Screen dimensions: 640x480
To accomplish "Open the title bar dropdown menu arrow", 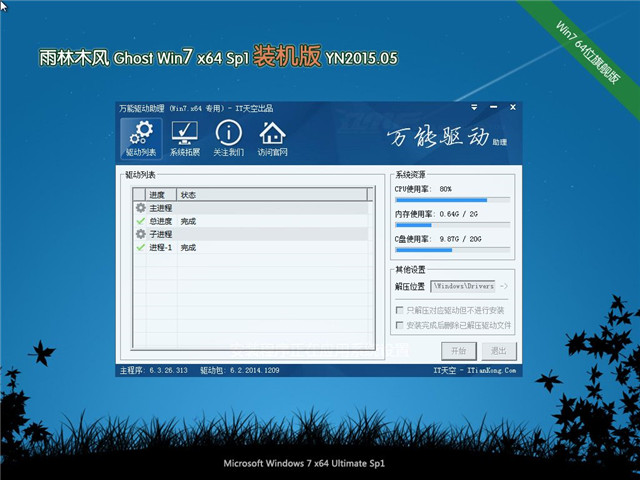I will click(x=474, y=107).
